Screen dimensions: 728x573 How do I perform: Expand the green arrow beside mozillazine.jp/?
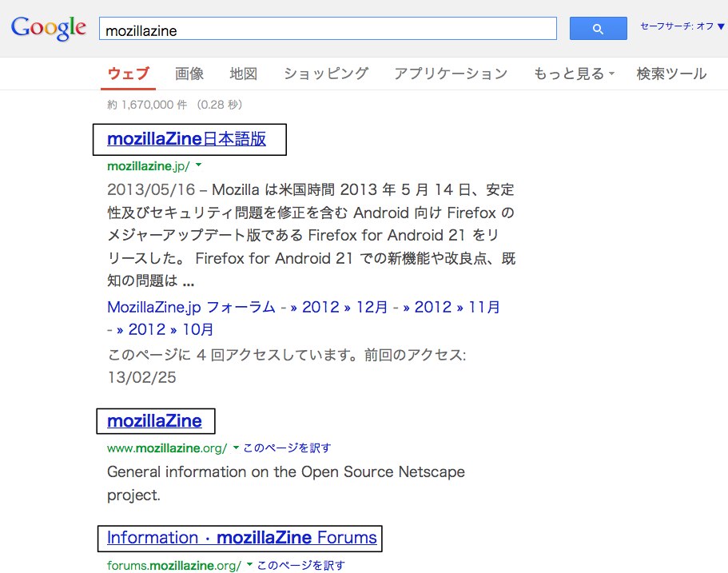tap(199, 165)
